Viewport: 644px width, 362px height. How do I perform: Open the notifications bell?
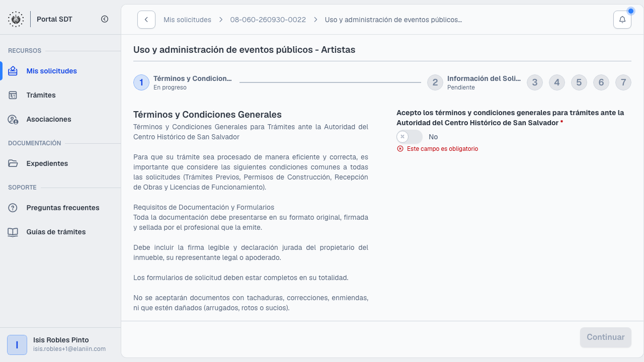[622, 20]
